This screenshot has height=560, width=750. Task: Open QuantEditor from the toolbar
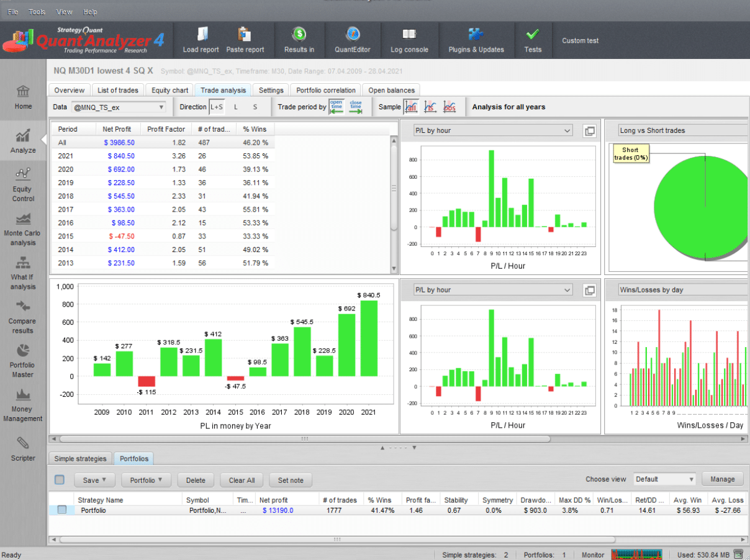click(x=353, y=35)
